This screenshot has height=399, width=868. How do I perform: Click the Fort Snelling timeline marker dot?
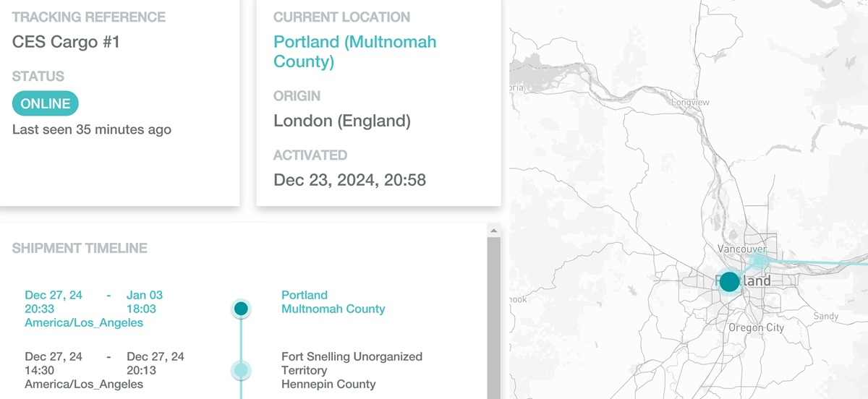241,370
